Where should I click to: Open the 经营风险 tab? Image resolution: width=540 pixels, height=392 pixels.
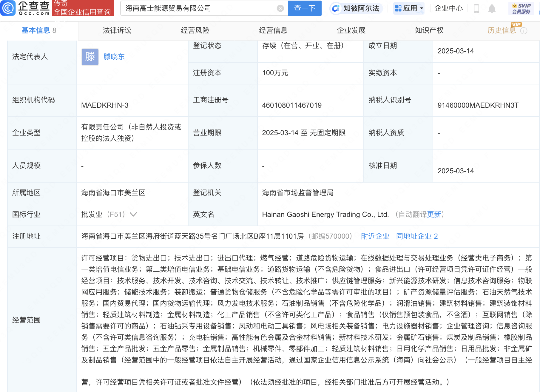click(x=195, y=30)
